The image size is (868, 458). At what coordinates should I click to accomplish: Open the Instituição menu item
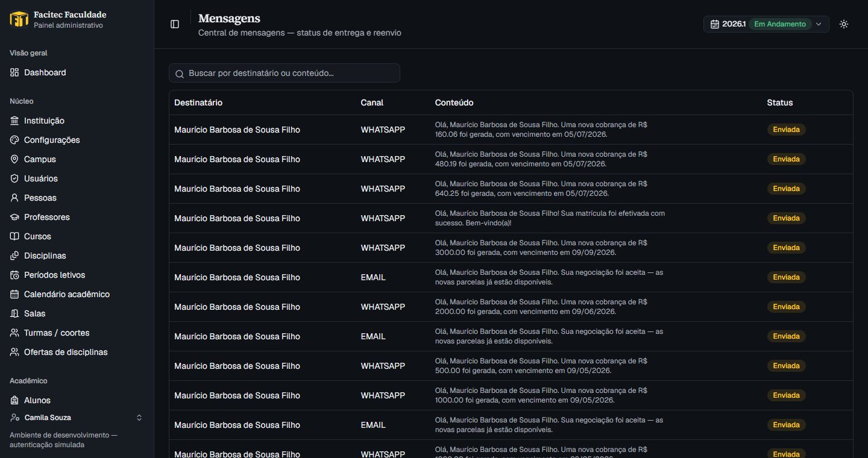click(77, 121)
